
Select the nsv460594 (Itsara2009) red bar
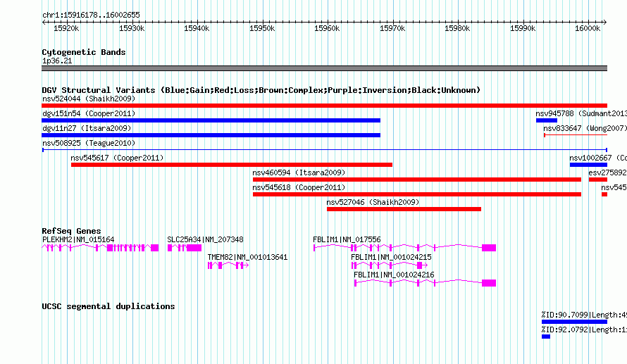click(416, 180)
